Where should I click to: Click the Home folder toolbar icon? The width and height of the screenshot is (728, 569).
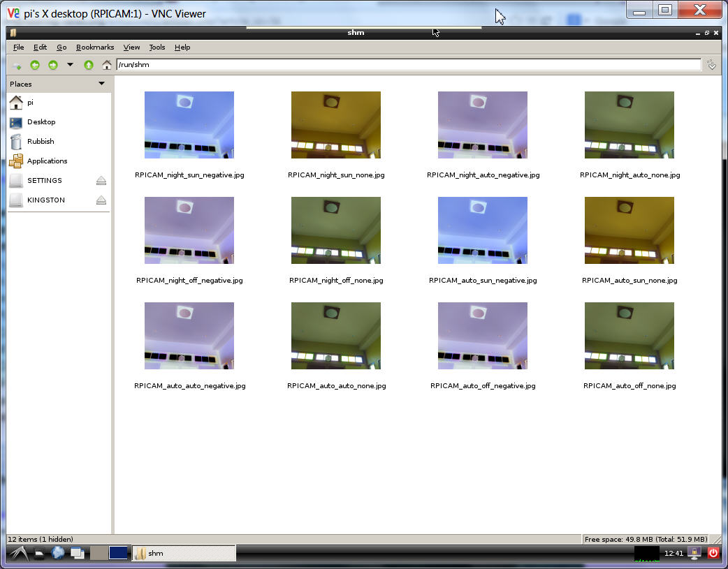[x=107, y=65]
